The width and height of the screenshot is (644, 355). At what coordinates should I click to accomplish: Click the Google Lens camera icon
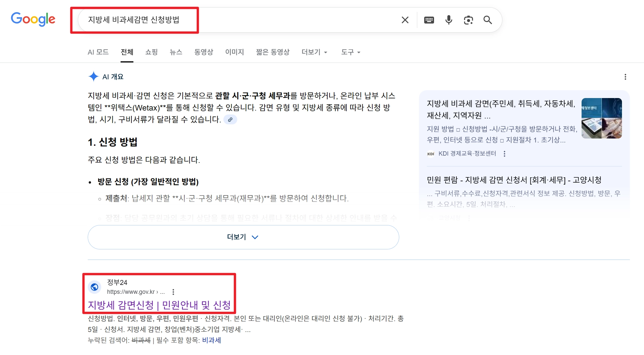[x=468, y=20]
